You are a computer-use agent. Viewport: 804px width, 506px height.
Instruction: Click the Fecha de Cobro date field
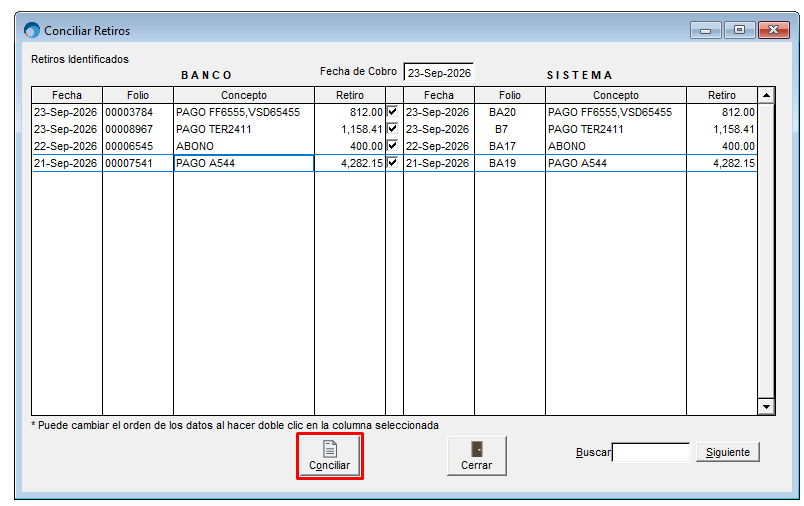click(439, 73)
